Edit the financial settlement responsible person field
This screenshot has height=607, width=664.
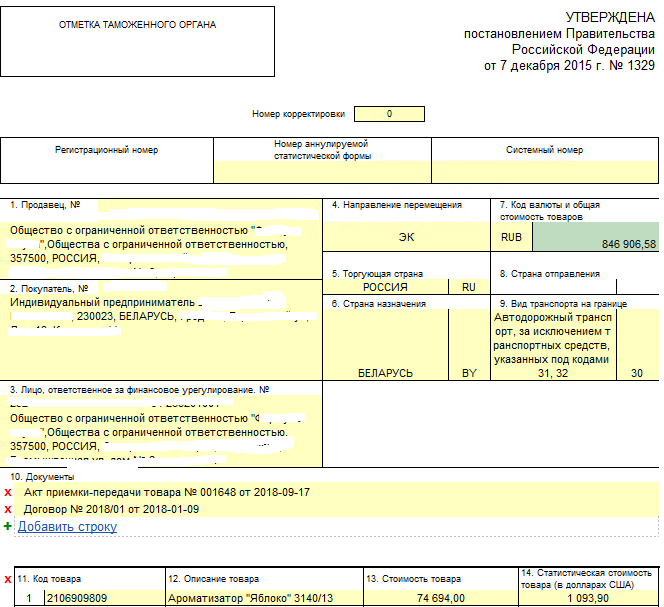(161, 431)
